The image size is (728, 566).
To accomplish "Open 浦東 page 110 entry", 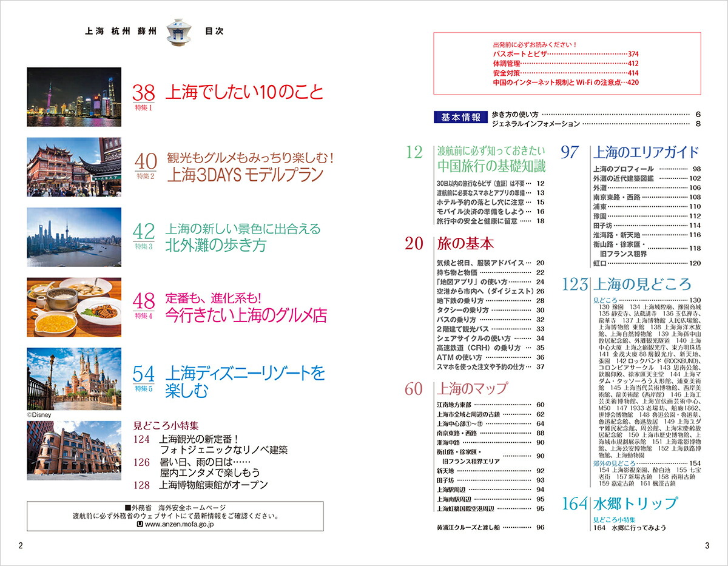I will coord(647,207).
